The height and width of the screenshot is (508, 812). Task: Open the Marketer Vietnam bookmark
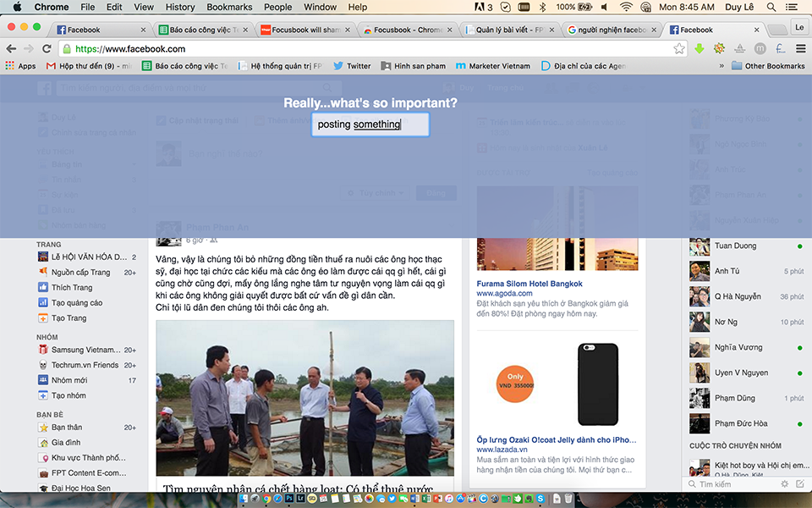pos(493,66)
